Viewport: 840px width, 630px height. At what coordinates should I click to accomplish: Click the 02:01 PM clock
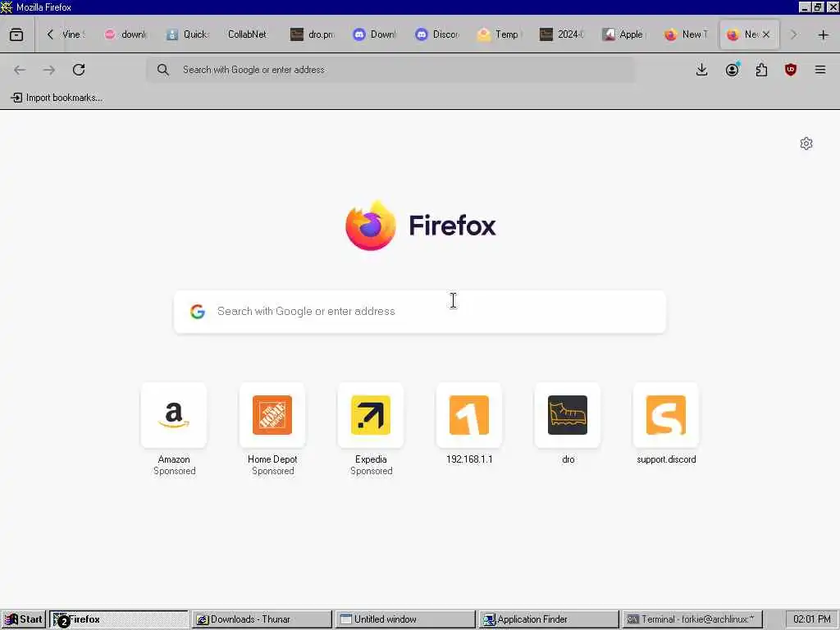point(811,619)
